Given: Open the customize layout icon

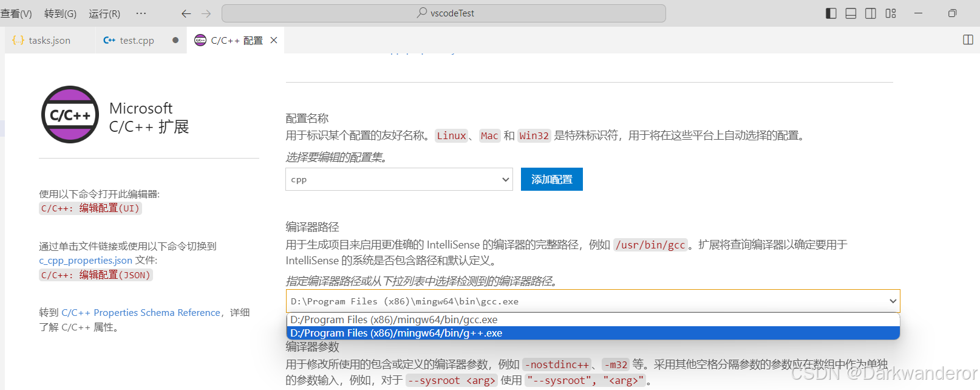Looking at the screenshot, I should tap(891, 13).
